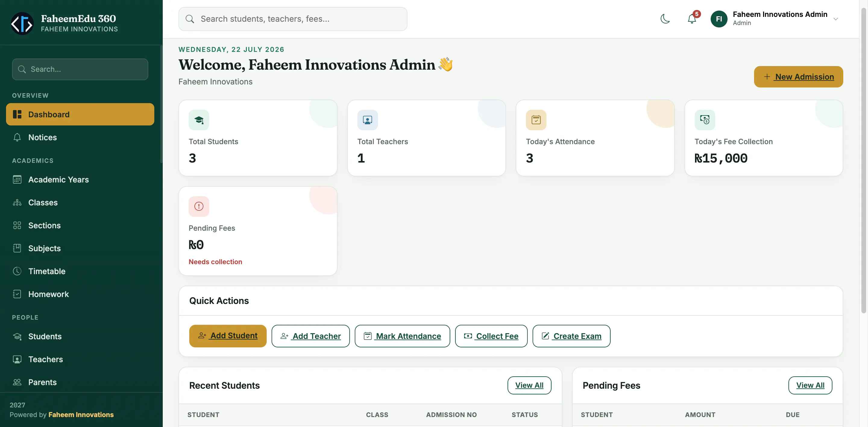868x427 pixels.
Task: Click the Create Exam button
Action: point(571,336)
